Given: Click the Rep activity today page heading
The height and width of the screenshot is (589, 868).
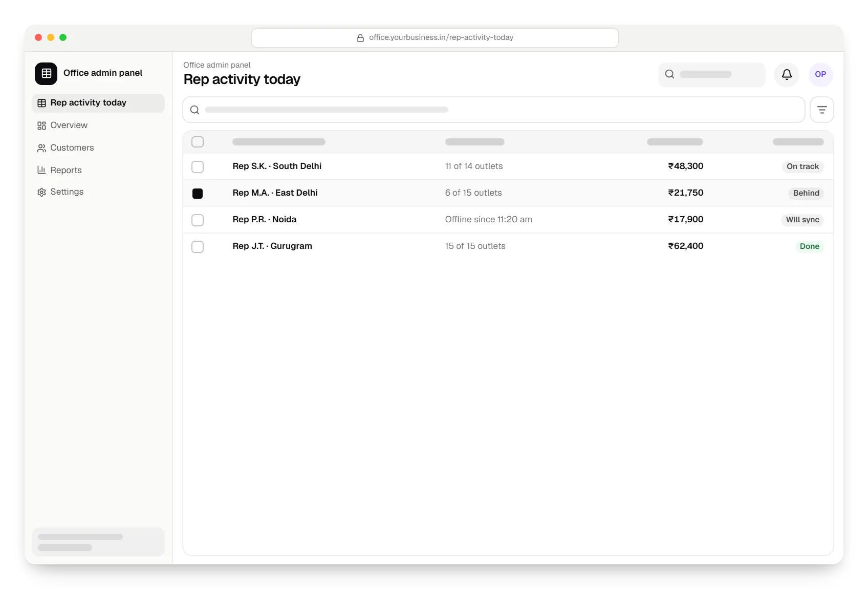Looking at the screenshot, I should [x=242, y=79].
